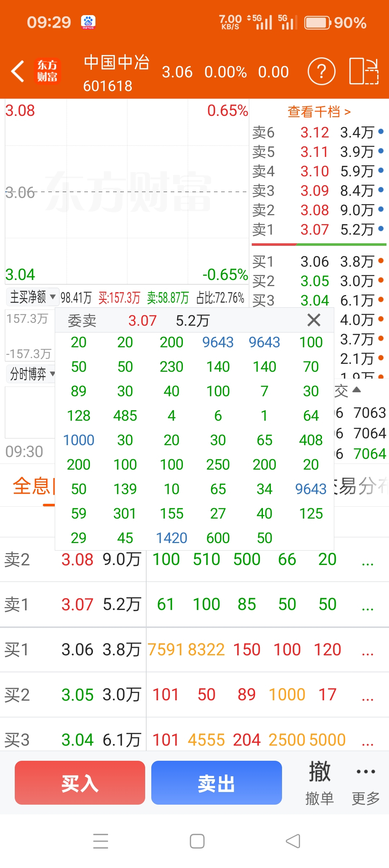Tap the 1420 order in the popup

tap(171, 538)
